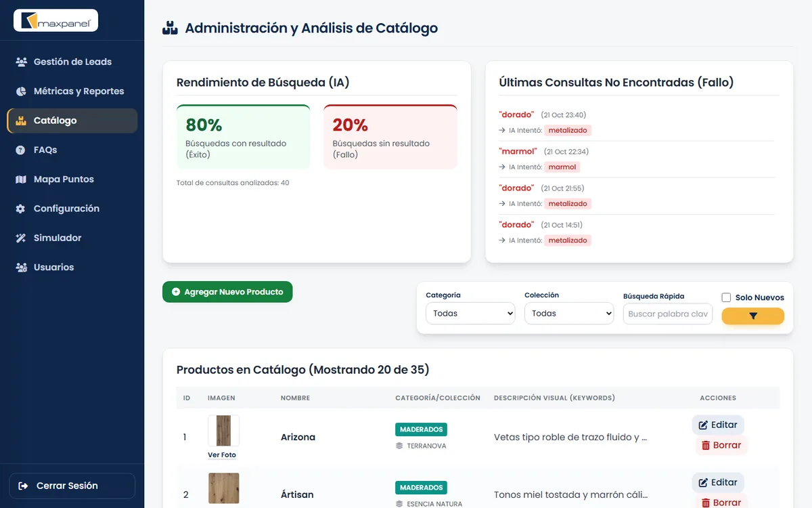Click the FAQs question mark icon
The width and height of the screenshot is (812, 508).
point(21,150)
